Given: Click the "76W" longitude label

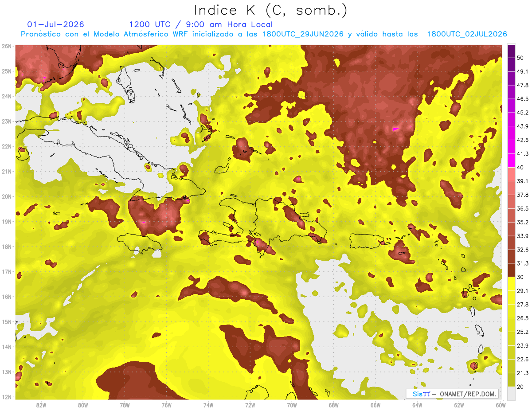Looking at the screenshot, I should click(166, 405).
